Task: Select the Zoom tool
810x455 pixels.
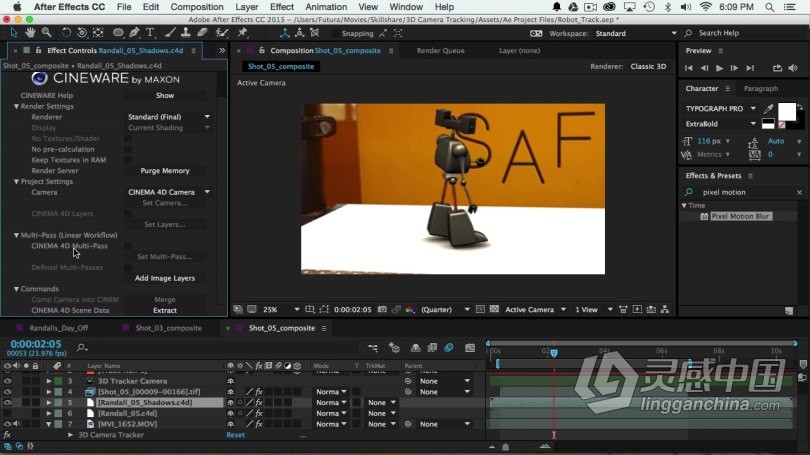Action: point(46,33)
